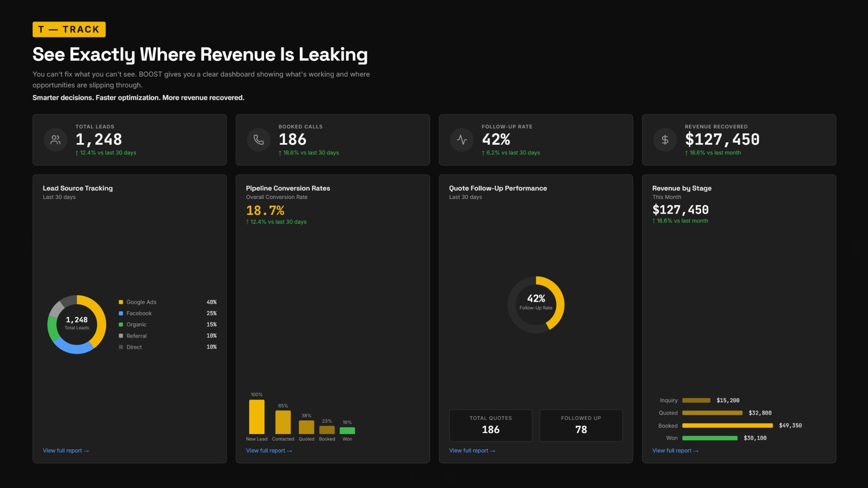868x488 pixels.
Task: Click the Total Leads 1,248 value
Action: (99, 139)
